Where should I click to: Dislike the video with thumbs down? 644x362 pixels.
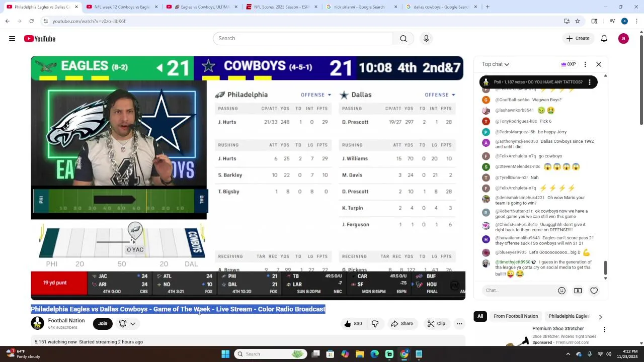[375, 324]
